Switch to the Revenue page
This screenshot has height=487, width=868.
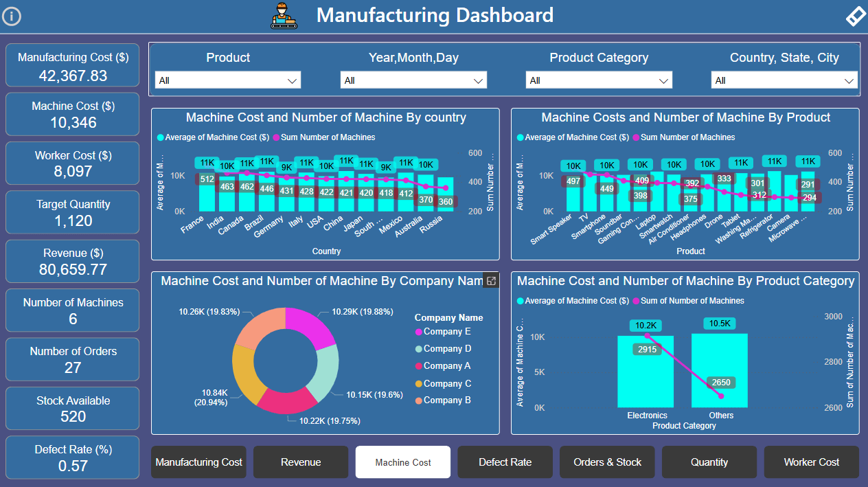300,462
